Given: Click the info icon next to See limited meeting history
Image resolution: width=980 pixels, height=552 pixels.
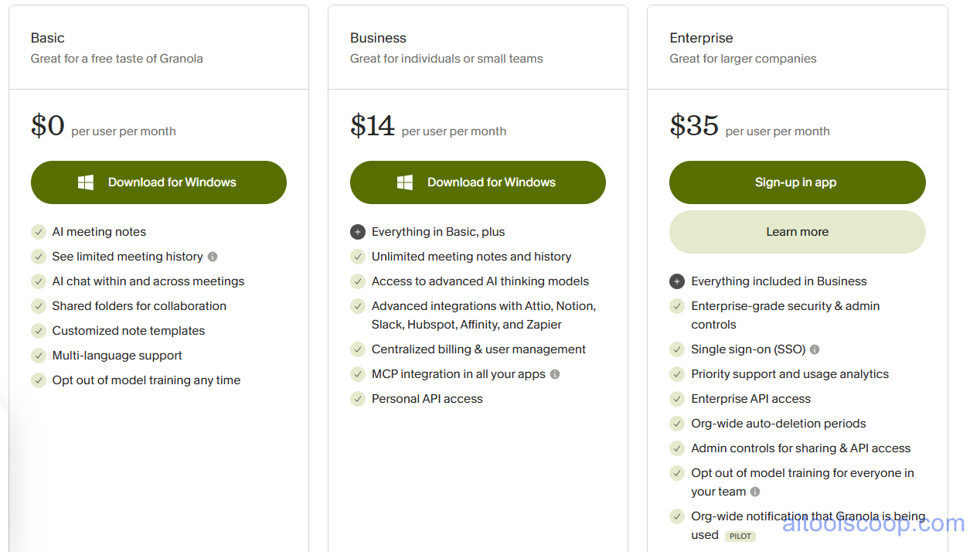Looking at the screenshot, I should click(213, 256).
